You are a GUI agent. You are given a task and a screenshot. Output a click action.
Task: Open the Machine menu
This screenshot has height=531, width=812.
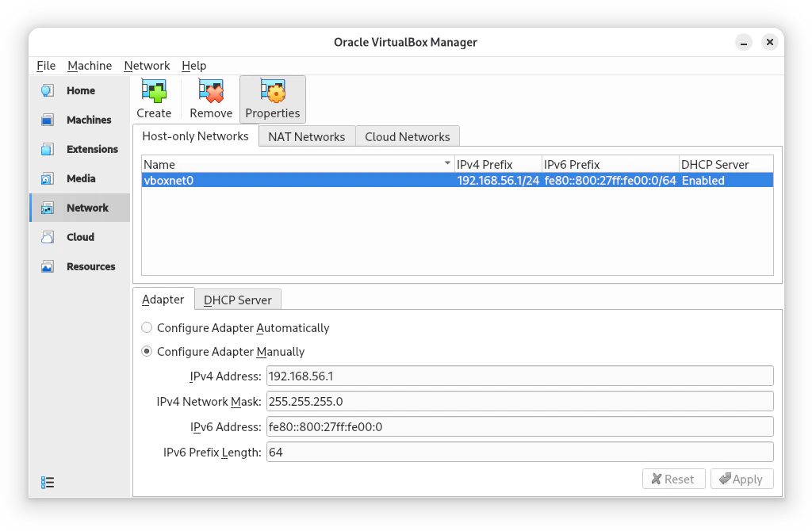(90, 66)
